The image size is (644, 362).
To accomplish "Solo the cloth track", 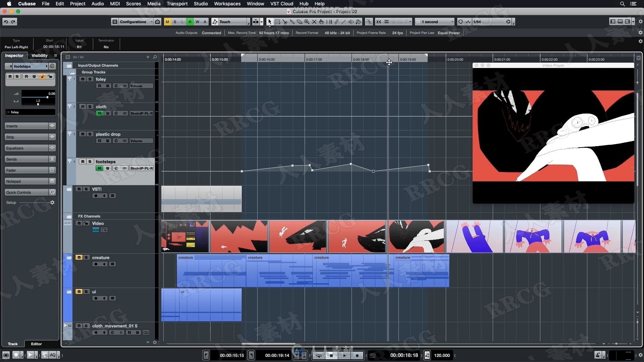I will click(x=89, y=107).
